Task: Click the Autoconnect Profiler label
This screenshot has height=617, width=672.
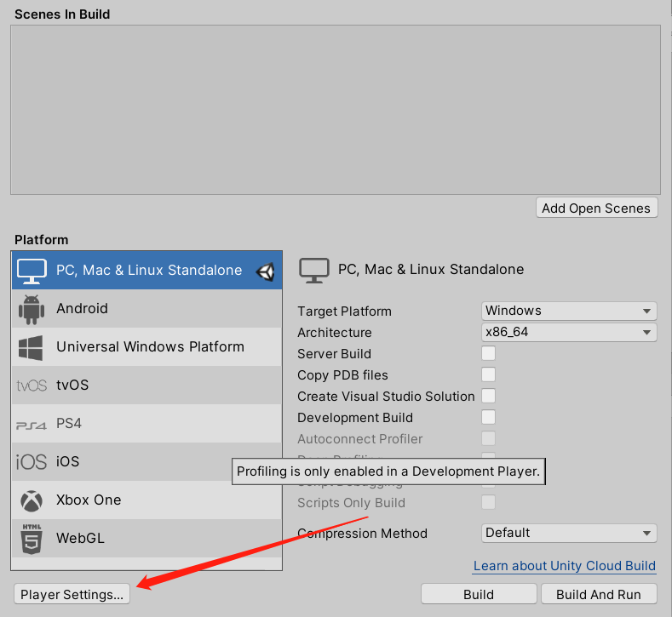Action: coord(359,439)
